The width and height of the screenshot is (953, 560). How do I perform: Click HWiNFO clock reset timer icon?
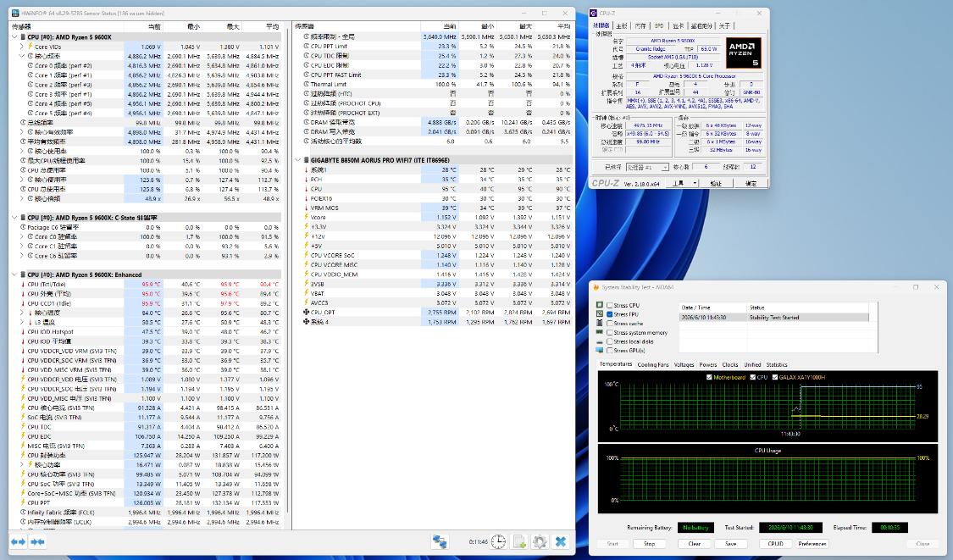[x=498, y=541]
